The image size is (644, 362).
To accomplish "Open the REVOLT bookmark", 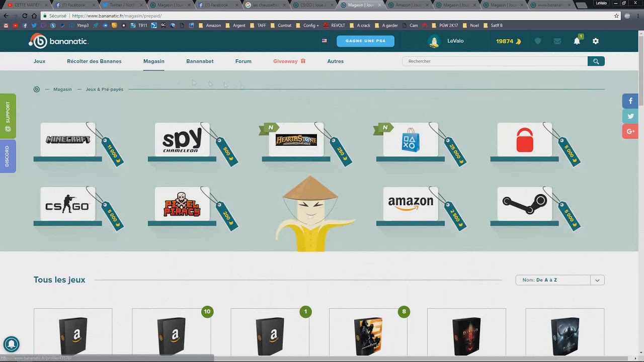I will [x=335, y=25].
